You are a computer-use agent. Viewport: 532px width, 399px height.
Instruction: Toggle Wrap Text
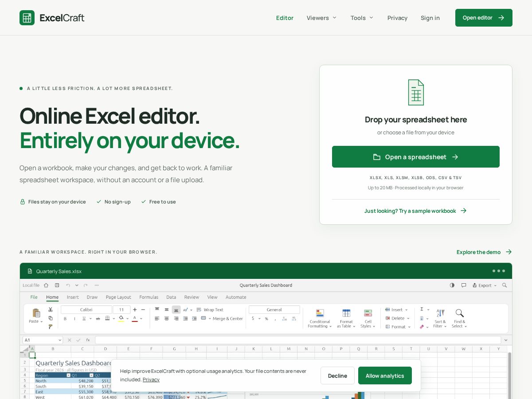210,309
